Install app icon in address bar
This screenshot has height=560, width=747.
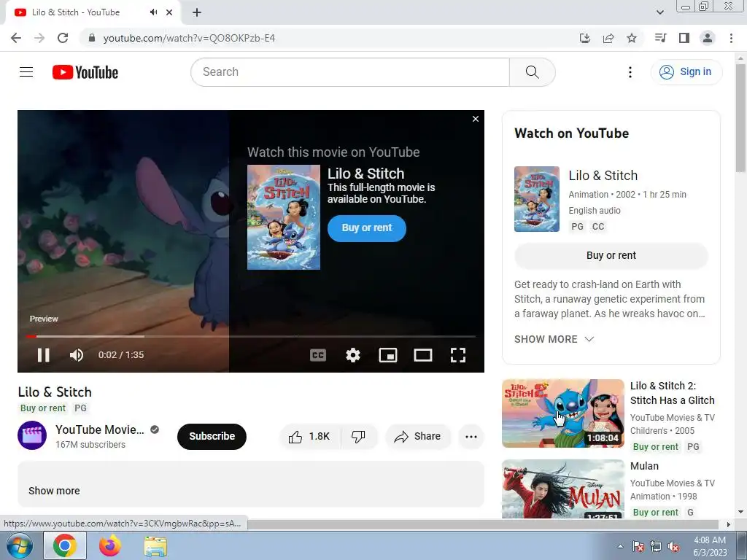[x=584, y=38]
